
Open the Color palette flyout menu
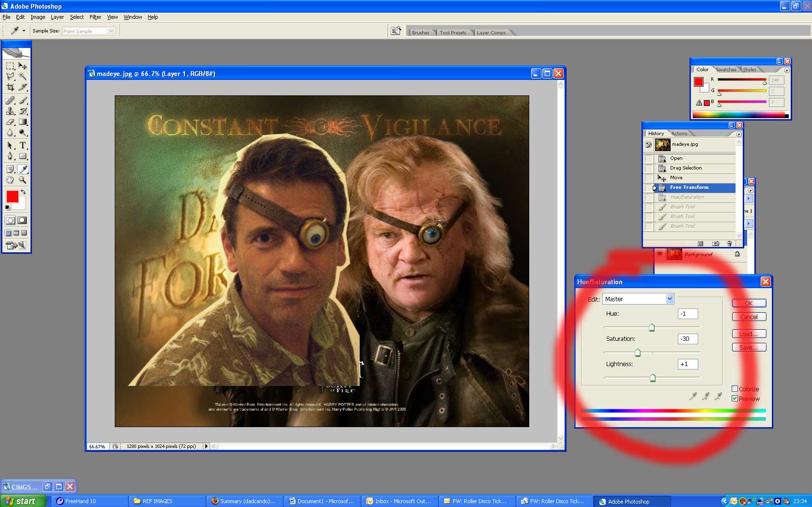pyautogui.click(x=787, y=70)
